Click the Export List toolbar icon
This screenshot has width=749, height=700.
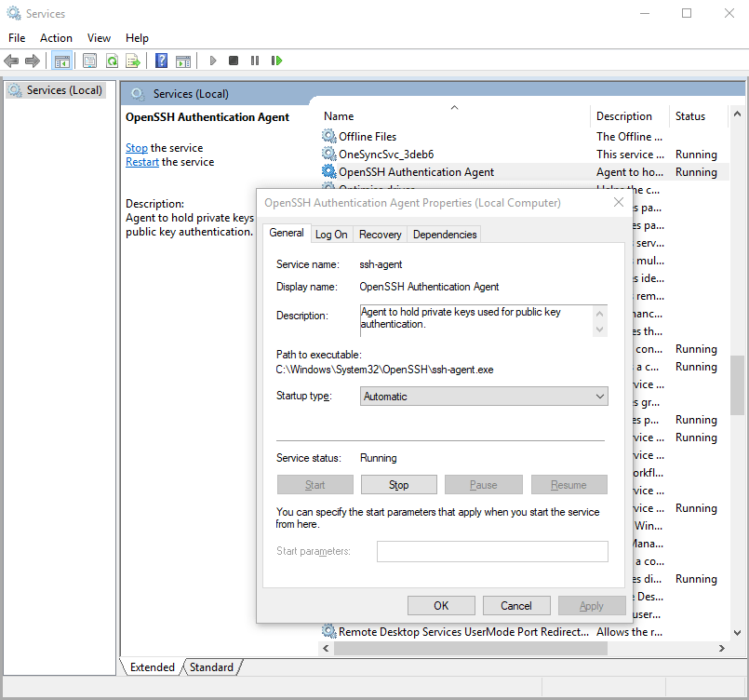pyautogui.click(x=133, y=61)
